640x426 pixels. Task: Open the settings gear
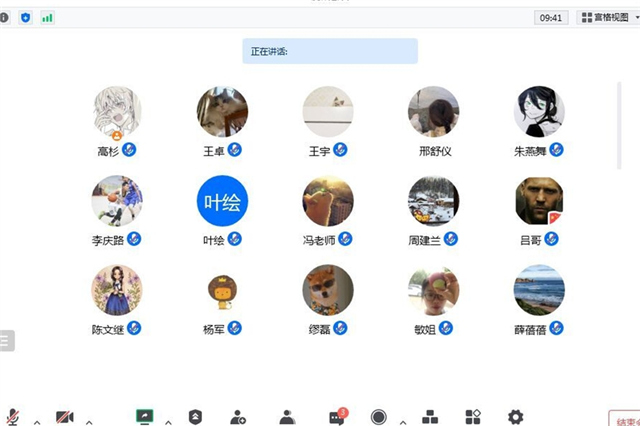[x=515, y=417]
